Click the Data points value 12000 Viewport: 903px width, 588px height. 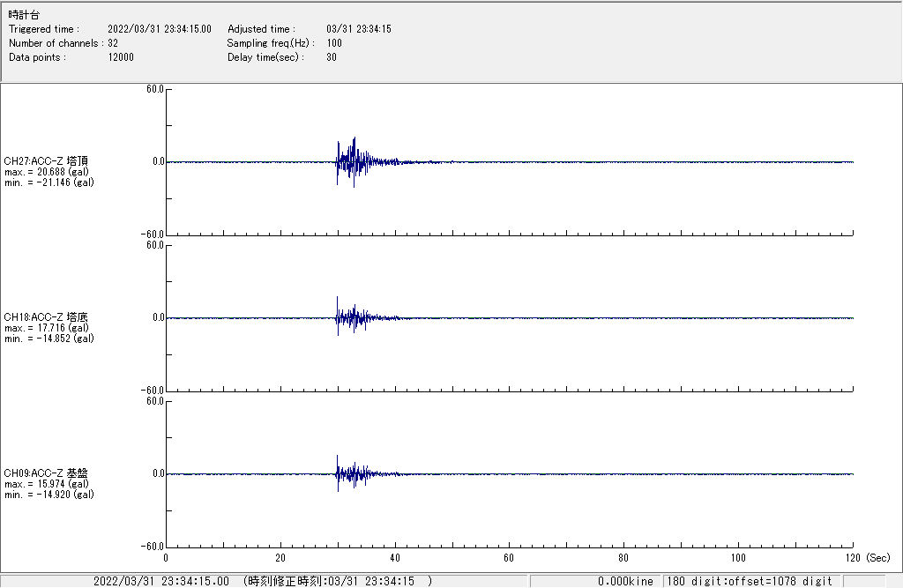tap(121, 57)
